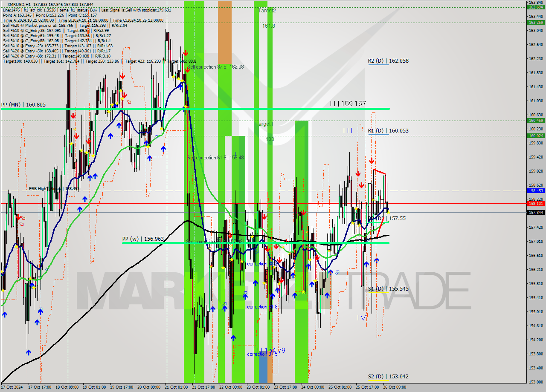Viewport: 546px width, 392px height.
Task: Click the 25 Oct 17:00 time axis label
Action: [366, 387]
